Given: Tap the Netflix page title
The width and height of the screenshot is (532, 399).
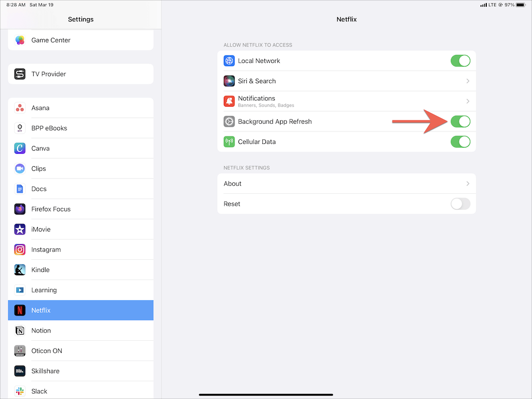Looking at the screenshot, I should coord(347,19).
